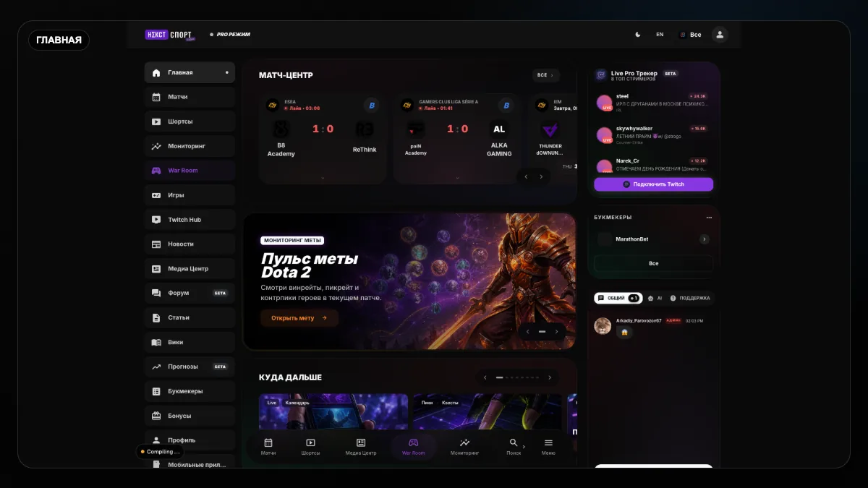Expand MarathonBet with its chevron arrow
The height and width of the screenshot is (488, 868).
(x=705, y=239)
